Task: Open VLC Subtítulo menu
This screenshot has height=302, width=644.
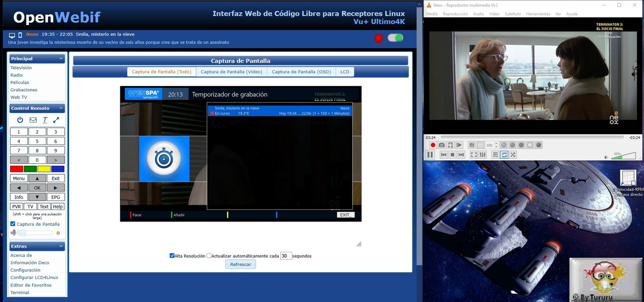Action: tap(513, 14)
